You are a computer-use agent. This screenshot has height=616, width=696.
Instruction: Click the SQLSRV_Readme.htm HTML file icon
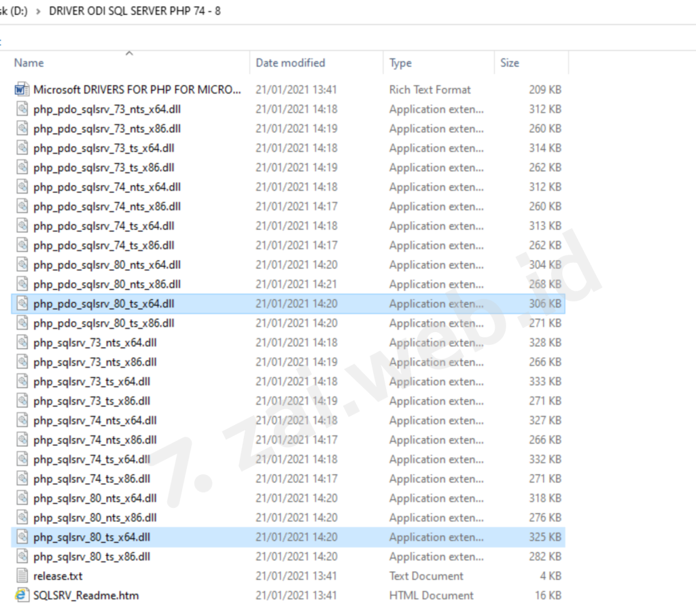point(24,595)
